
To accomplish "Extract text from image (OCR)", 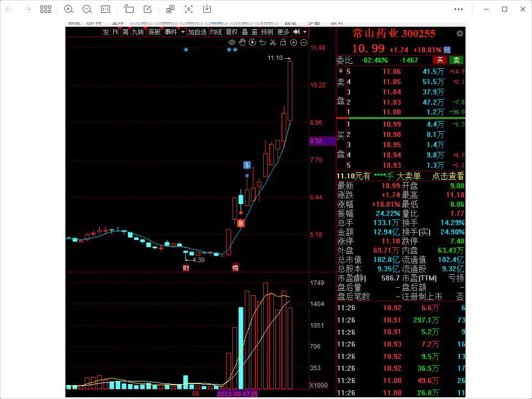I will (x=188, y=9).
